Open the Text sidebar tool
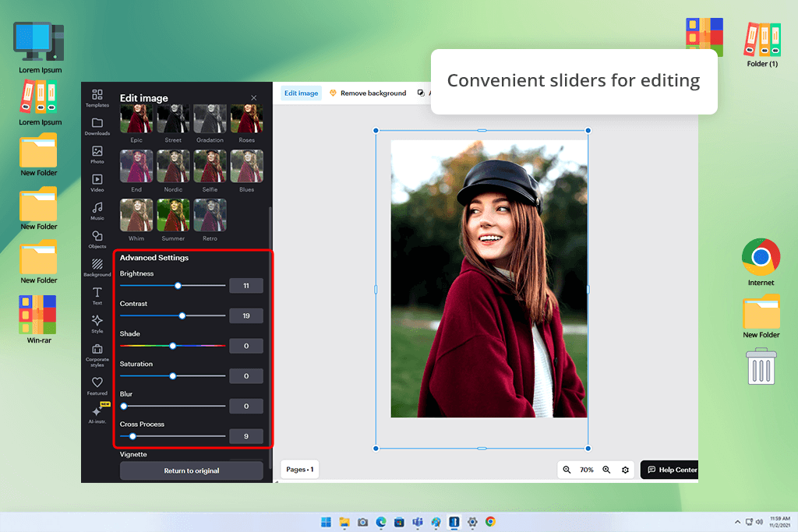The height and width of the screenshot is (532, 798). pyautogui.click(x=97, y=295)
